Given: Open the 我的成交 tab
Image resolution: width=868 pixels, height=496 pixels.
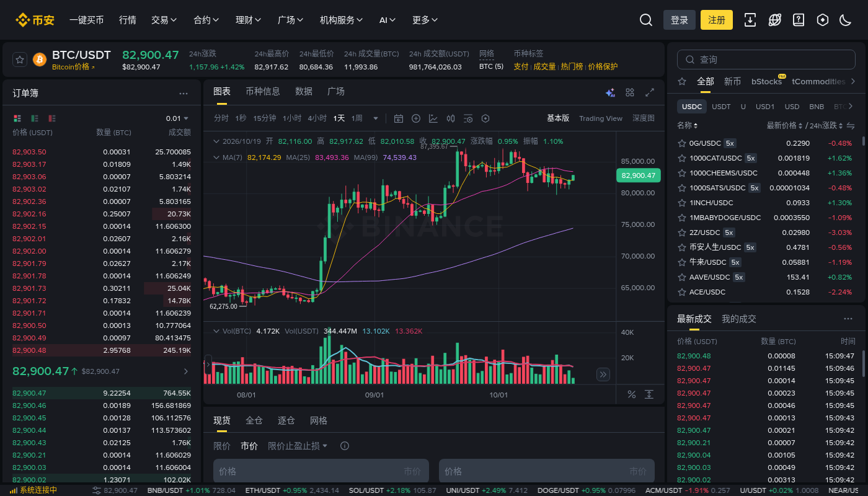Looking at the screenshot, I should pos(739,319).
